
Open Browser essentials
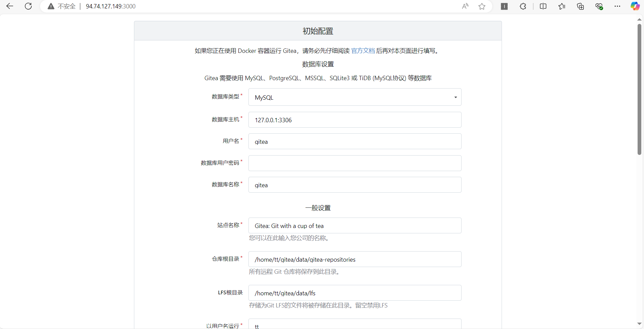click(x=599, y=6)
